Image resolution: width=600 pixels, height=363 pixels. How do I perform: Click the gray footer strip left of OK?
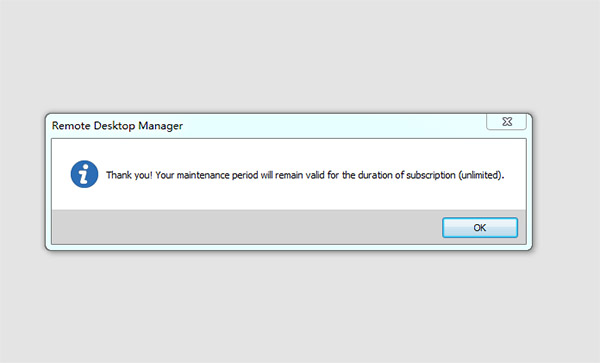point(245,227)
